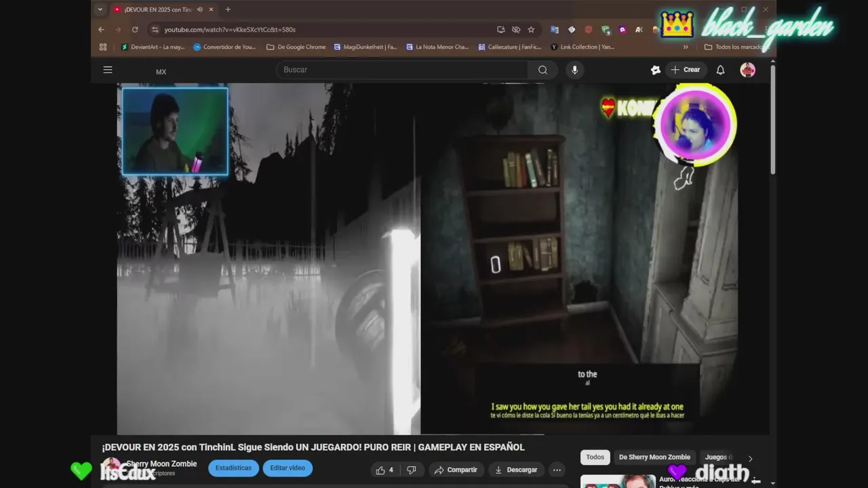Click the Descargar download button
868x488 pixels.
[x=516, y=470]
